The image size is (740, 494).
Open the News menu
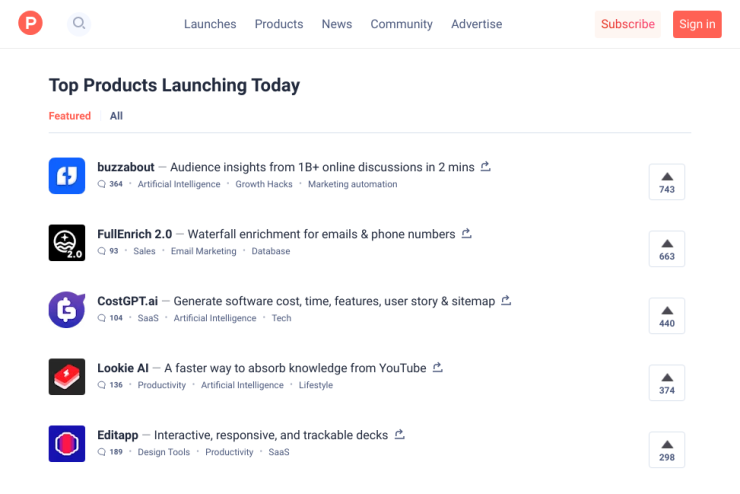(x=337, y=24)
